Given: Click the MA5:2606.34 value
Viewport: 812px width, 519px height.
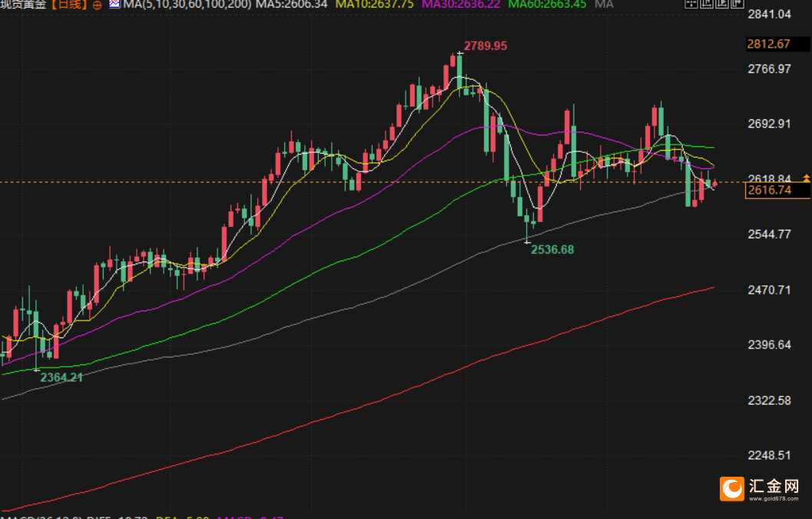Looking at the screenshot, I should coord(292,5).
